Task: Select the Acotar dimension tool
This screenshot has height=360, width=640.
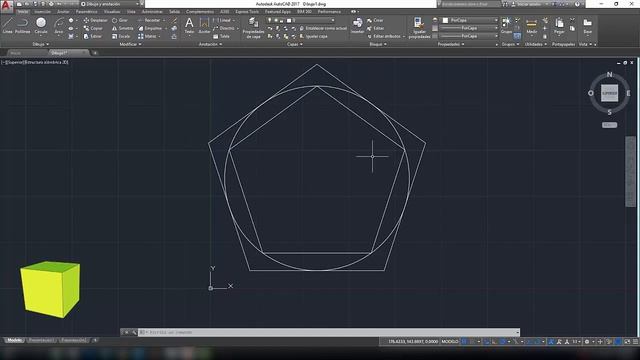Action: pos(204,25)
